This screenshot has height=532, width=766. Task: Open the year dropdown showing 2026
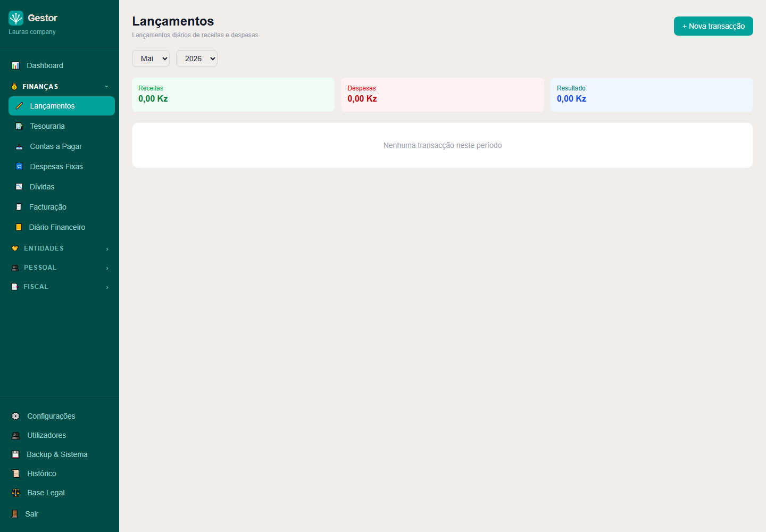pos(197,59)
